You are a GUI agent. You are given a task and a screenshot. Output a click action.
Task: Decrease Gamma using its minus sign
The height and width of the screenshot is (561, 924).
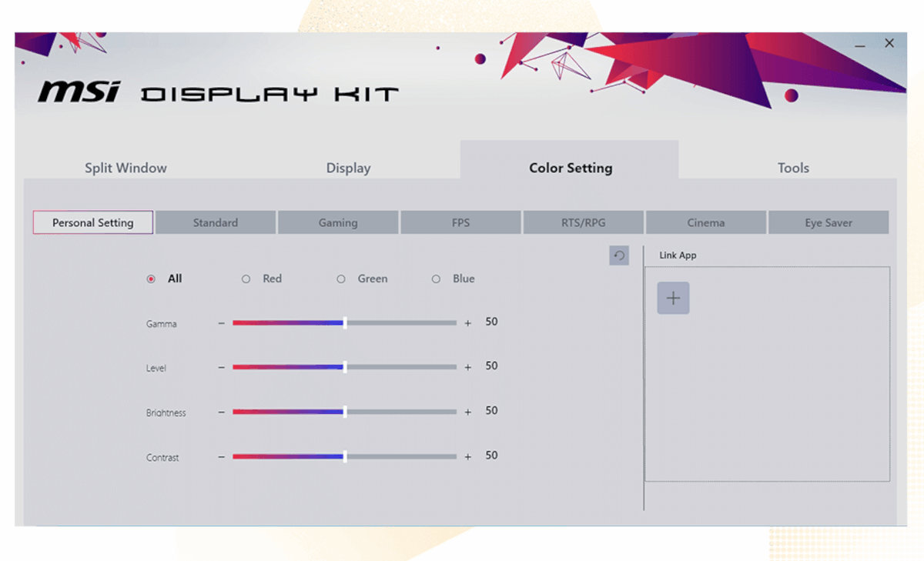pyautogui.click(x=221, y=324)
